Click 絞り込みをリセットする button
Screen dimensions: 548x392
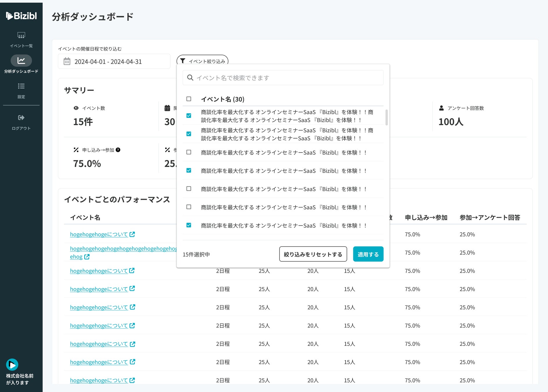(x=313, y=254)
